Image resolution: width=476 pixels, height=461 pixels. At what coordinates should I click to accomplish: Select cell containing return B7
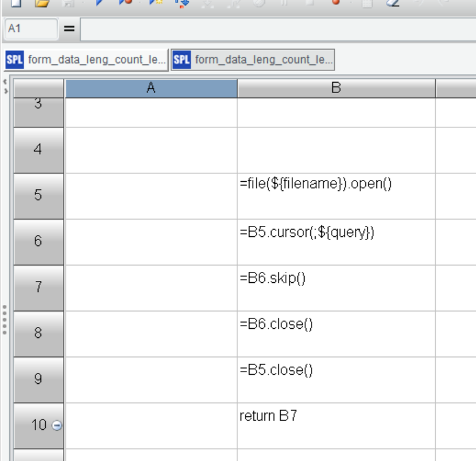pyautogui.click(x=337, y=425)
